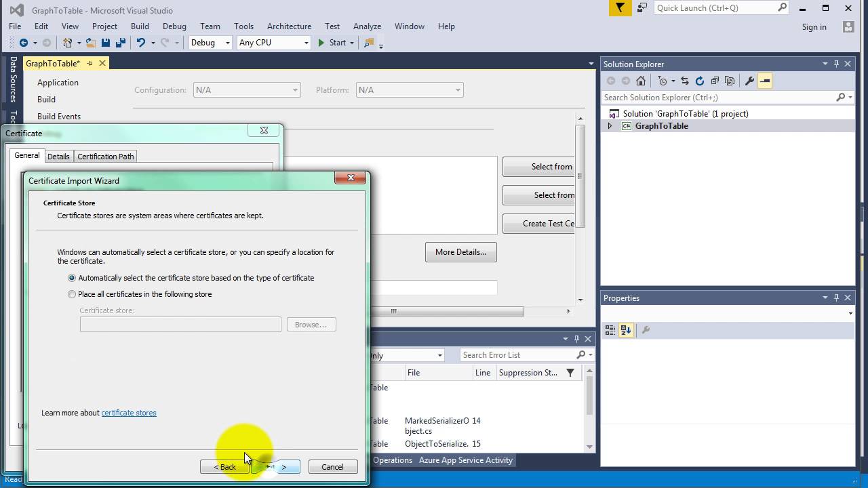Switch to Certification Path tab

click(106, 157)
